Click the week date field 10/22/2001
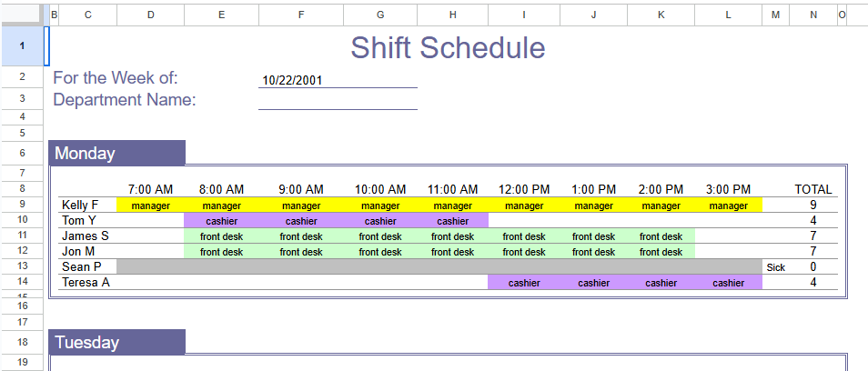 (338, 80)
